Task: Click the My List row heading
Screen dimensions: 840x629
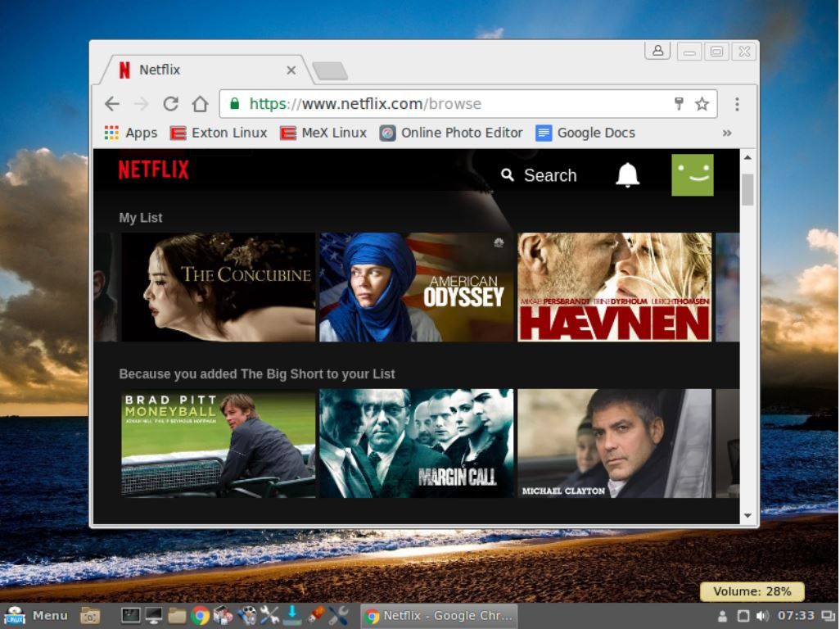Action: pyautogui.click(x=140, y=218)
